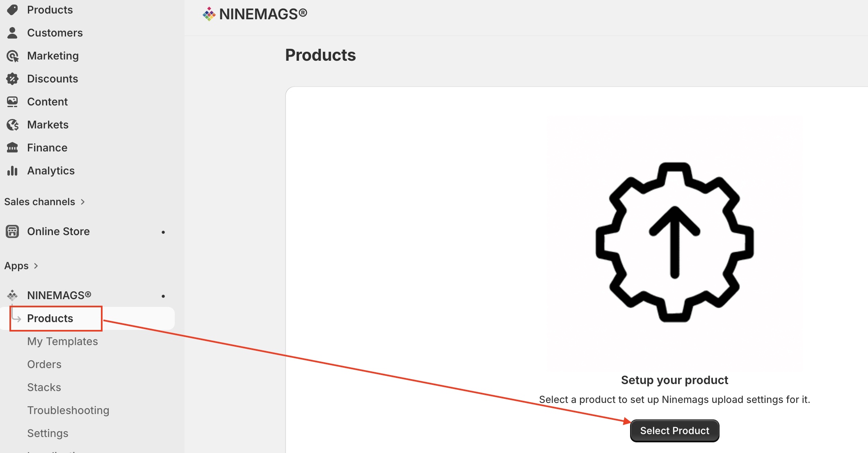Open the Stacks submenu item

pos(44,387)
